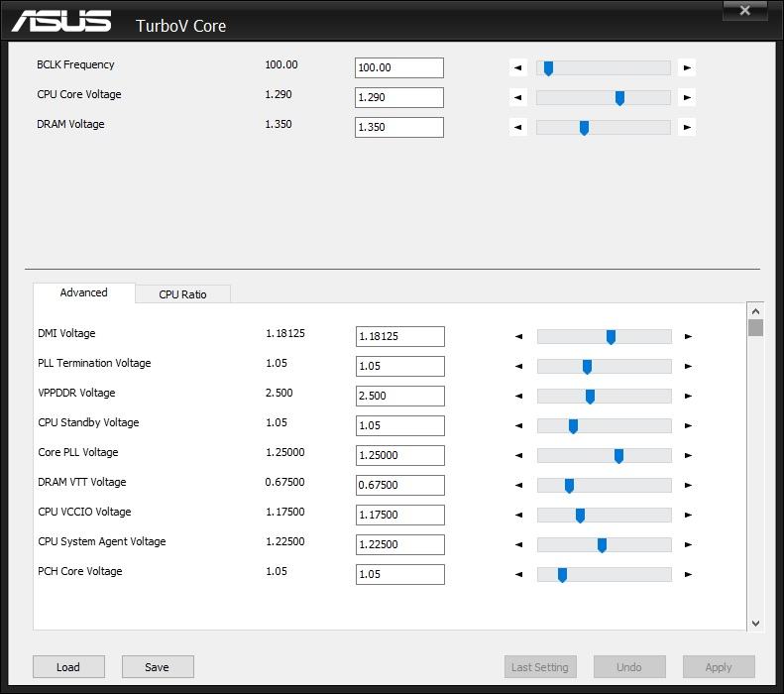Click the DRAM VTT Voltage slider handle
The image size is (784, 694).
pyautogui.click(x=570, y=486)
